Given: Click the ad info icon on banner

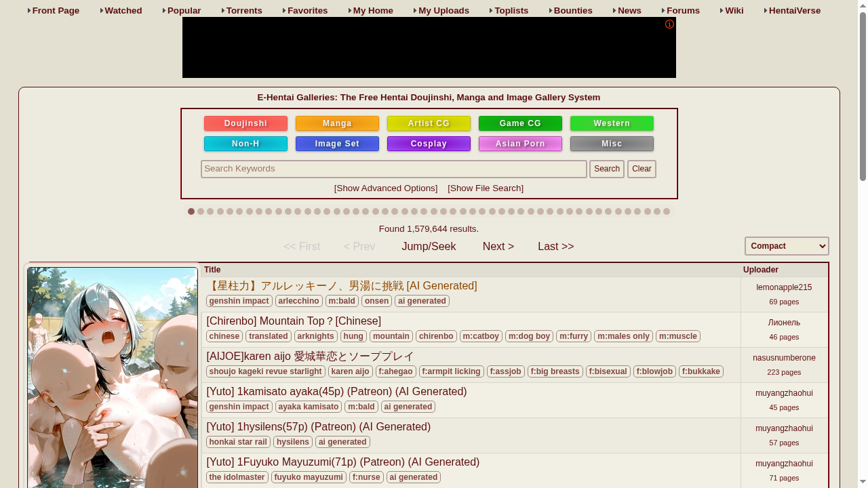Looking at the screenshot, I should click(x=669, y=24).
